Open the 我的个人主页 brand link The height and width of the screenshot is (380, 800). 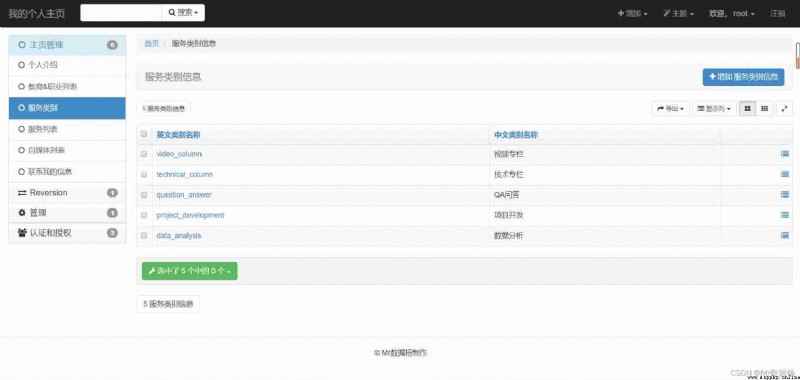(37, 14)
